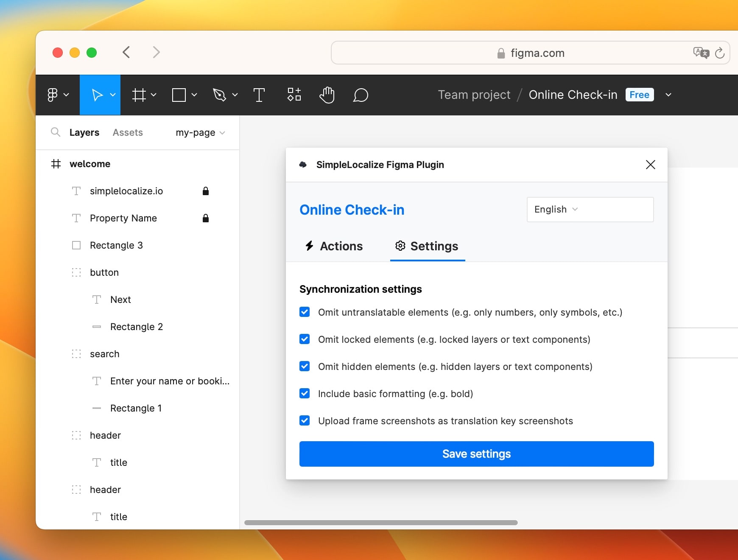Screen dimensions: 738x560
Task: Select the Move tool arrow
Action: [97, 95]
